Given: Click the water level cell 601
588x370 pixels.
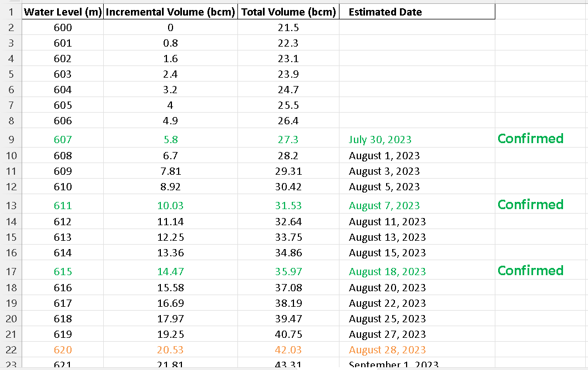Looking at the screenshot, I should tap(63, 43).
